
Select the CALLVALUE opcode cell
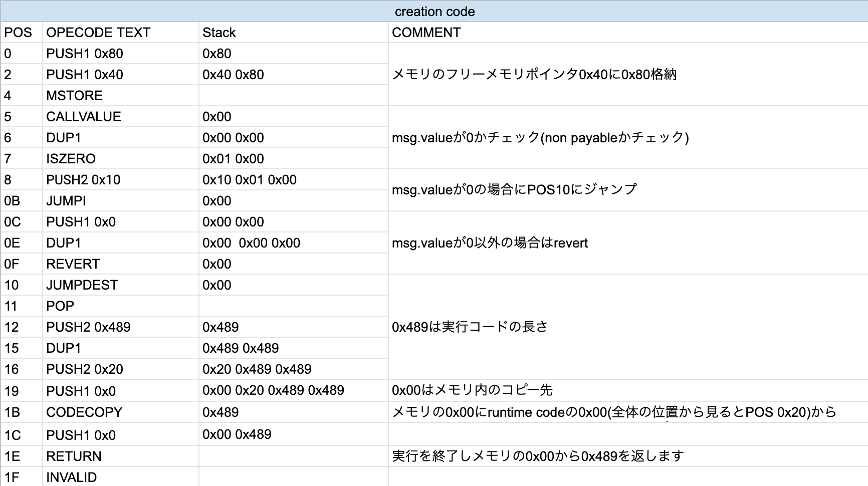click(x=121, y=117)
